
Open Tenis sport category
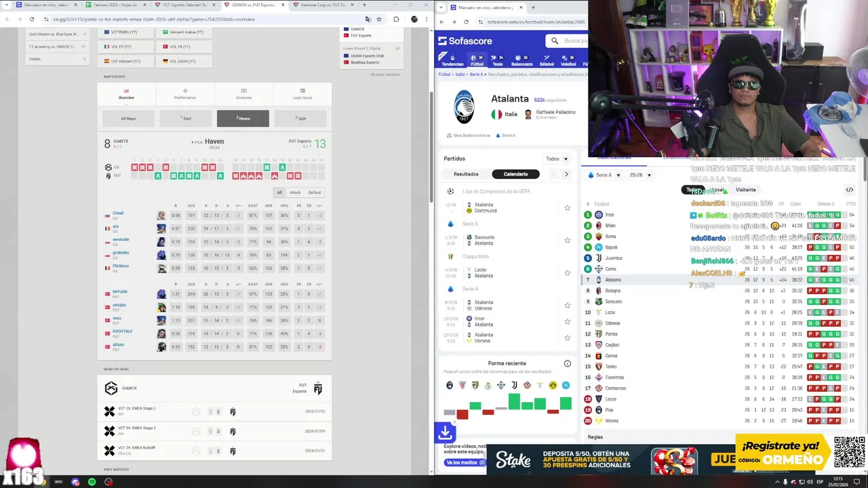(x=498, y=60)
